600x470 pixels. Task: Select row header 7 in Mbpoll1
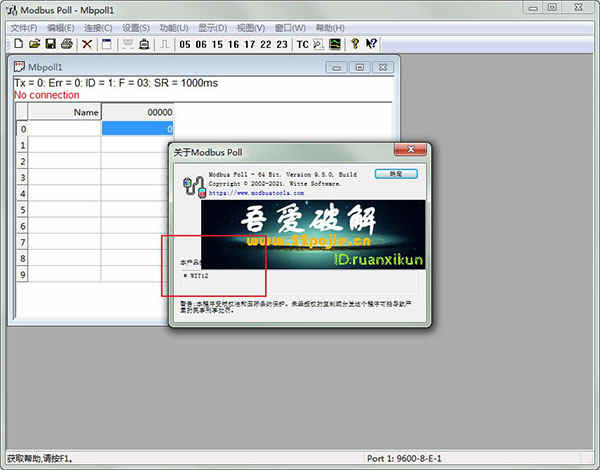pos(23,242)
